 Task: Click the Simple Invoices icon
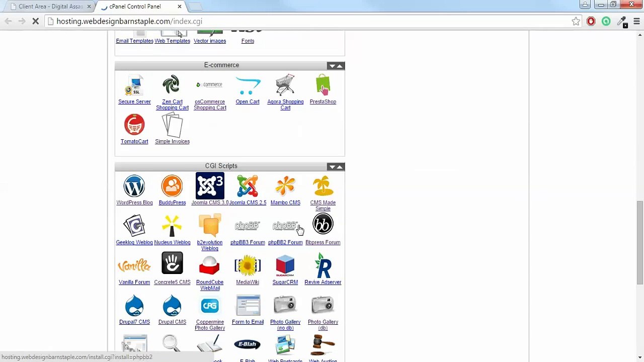click(172, 125)
